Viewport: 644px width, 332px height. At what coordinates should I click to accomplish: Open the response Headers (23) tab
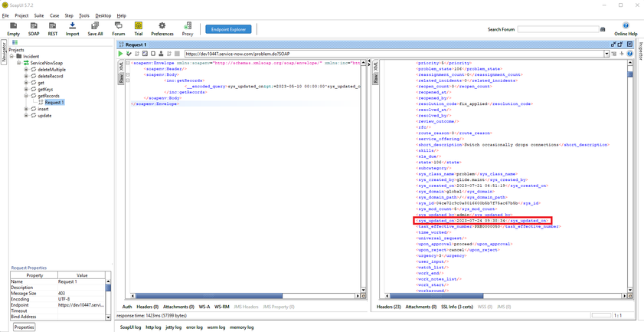coord(388,307)
